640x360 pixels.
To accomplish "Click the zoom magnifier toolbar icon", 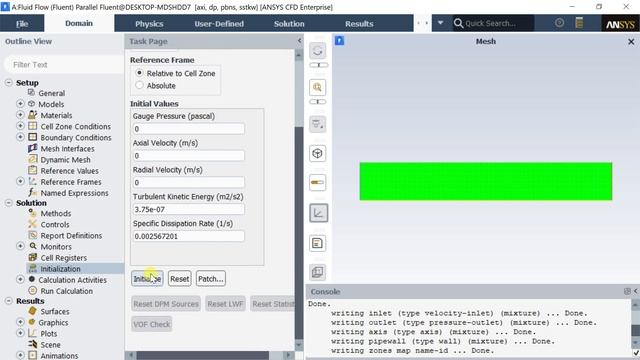I will click(318, 87).
